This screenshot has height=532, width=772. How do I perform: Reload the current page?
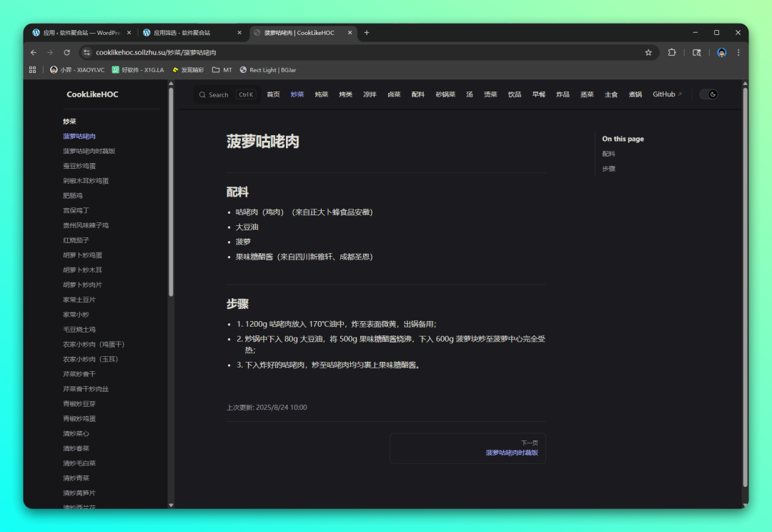[66, 52]
